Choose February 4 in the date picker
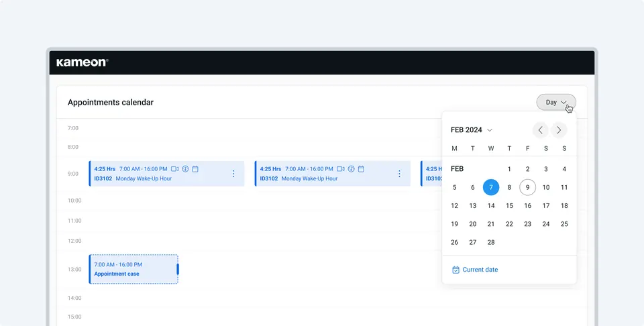644x326 pixels. [x=564, y=169]
